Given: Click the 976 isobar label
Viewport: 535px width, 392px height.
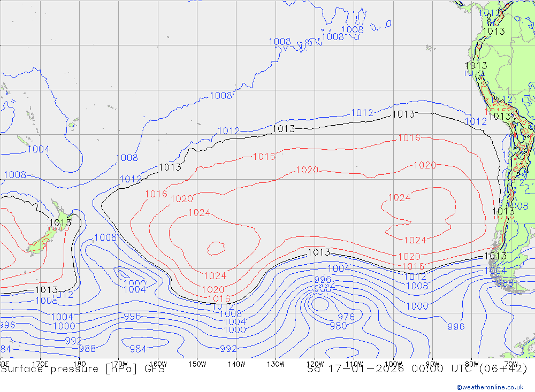Looking at the screenshot, I should 346,317.
